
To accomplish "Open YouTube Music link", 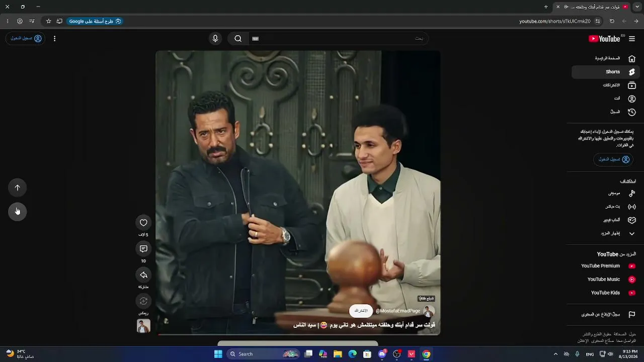I will (605, 280).
